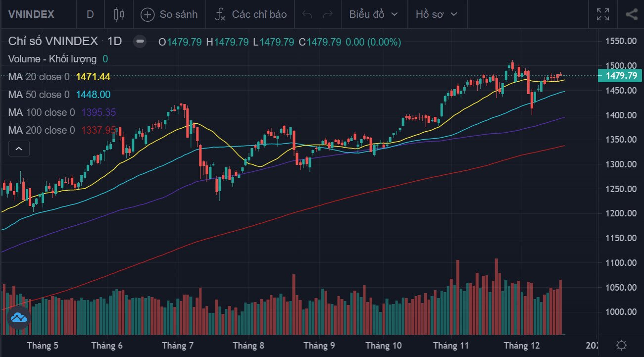
Task: Click the Tháng 11 time axis label
Action: click(x=450, y=346)
